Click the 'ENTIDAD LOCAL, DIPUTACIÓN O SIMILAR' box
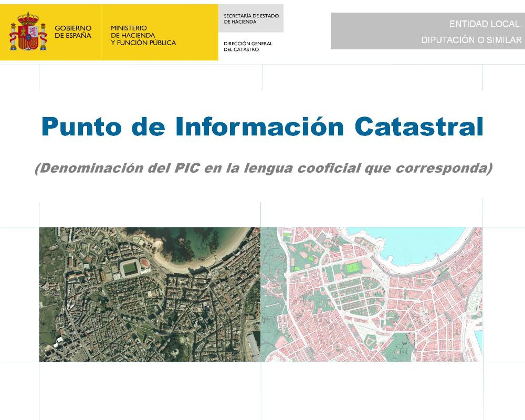 (427, 31)
